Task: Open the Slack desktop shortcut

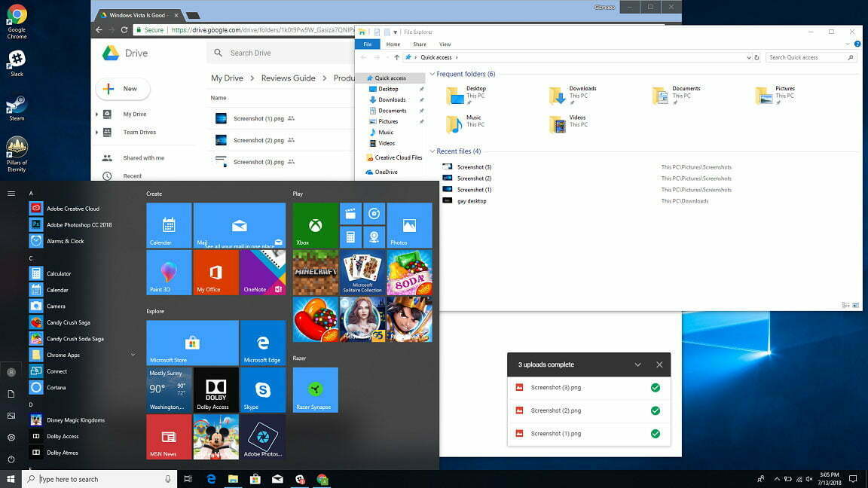Action: pos(17,63)
